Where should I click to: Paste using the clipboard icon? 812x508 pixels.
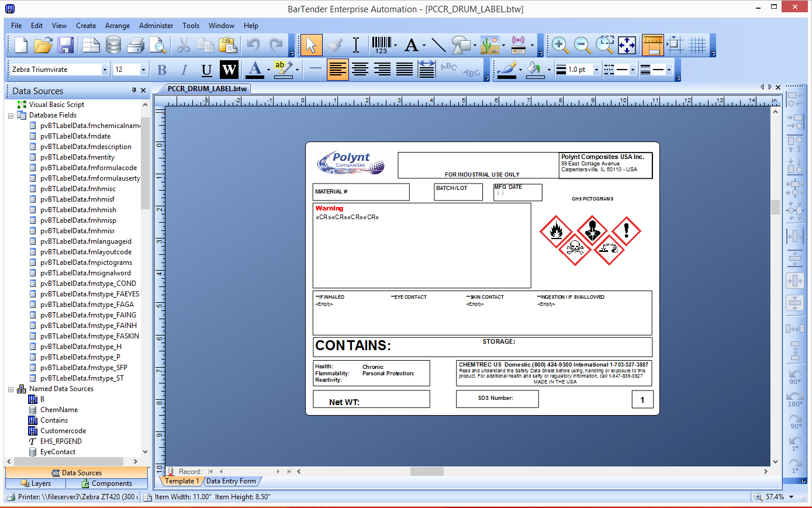tap(227, 45)
